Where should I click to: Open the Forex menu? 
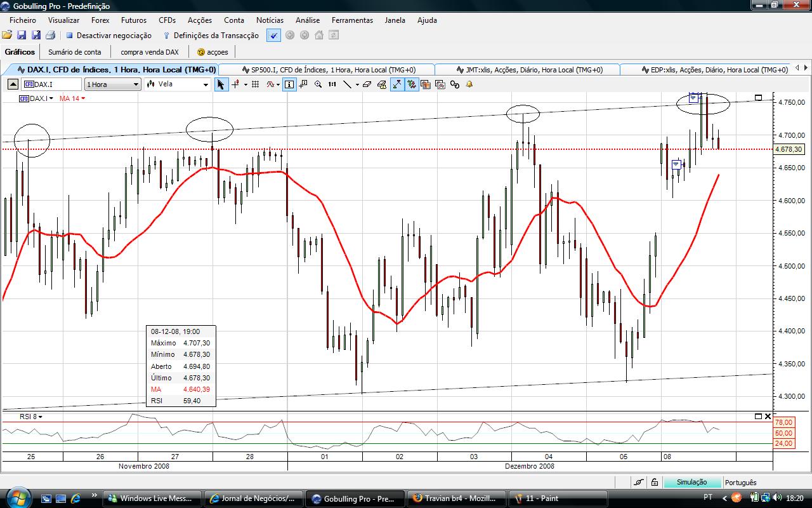(x=100, y=20)
